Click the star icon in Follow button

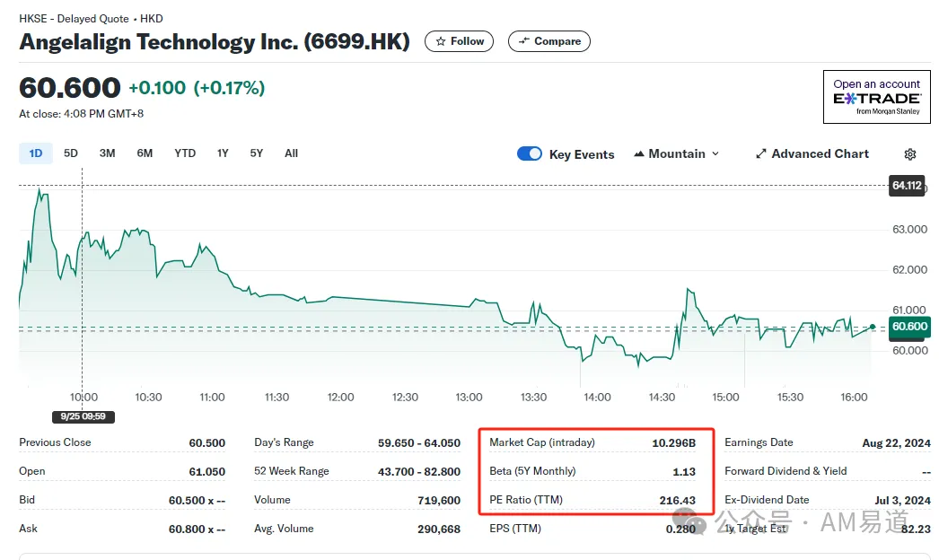[x=441, y=41]
